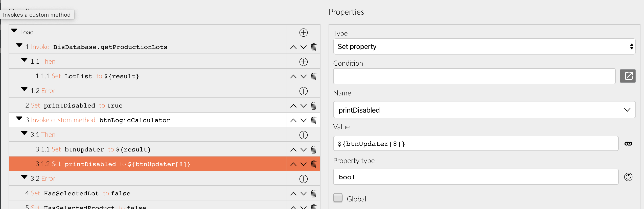Delete the highlighted 3.1.2 Set printDisabled action

tap(313, 164)
